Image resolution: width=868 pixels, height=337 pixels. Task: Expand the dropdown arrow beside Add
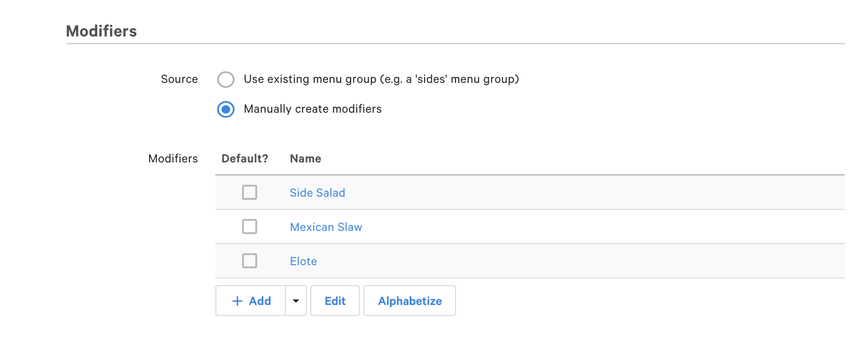[x=296, y=301]
